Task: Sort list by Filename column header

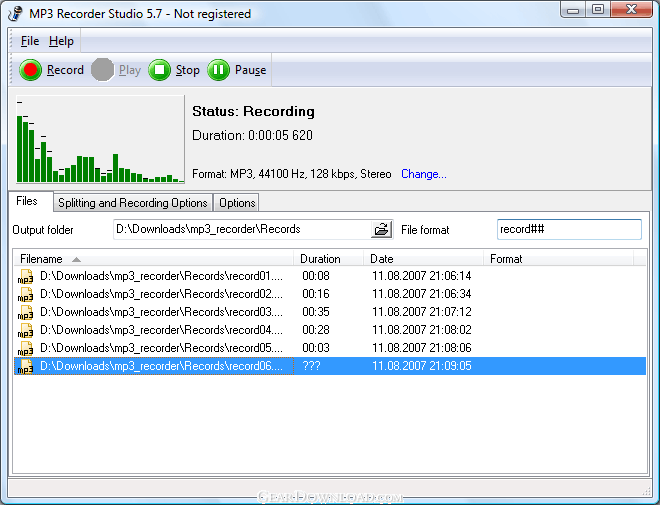Action: pyautogui.click(x=154, y=258)
